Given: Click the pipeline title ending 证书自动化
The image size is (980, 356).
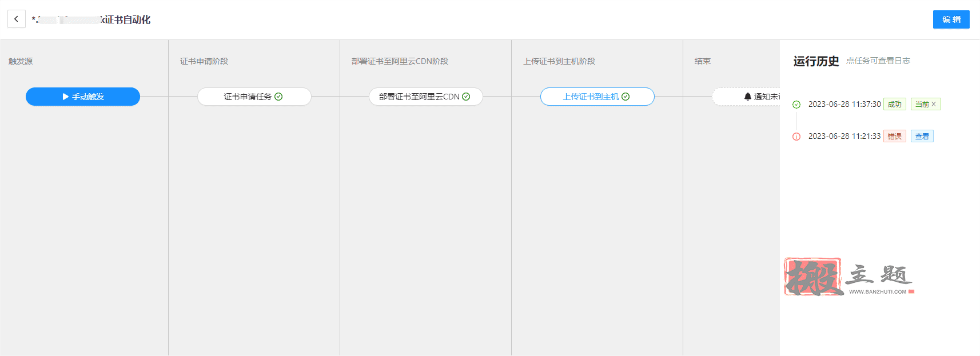Looking at the screenshot, I should (91, 19).
